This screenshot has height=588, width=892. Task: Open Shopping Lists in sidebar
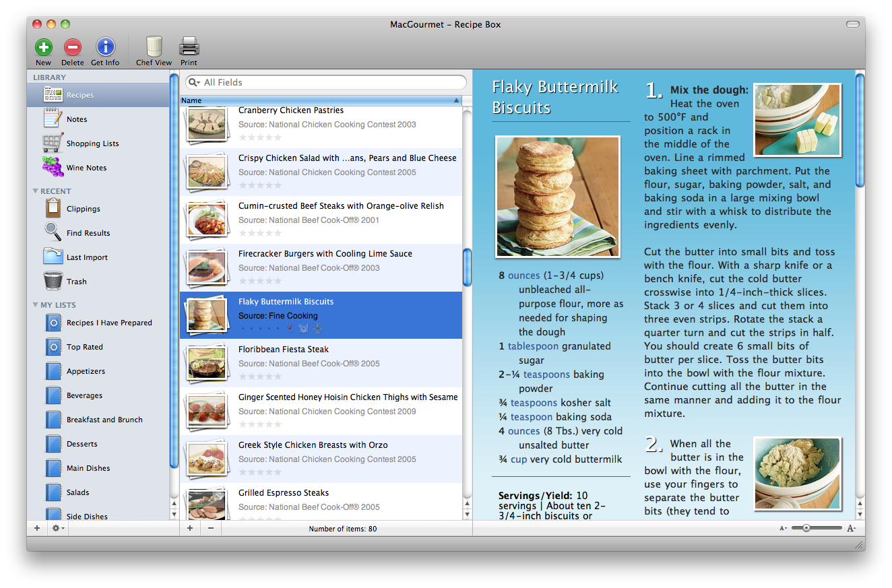point(98,143)
